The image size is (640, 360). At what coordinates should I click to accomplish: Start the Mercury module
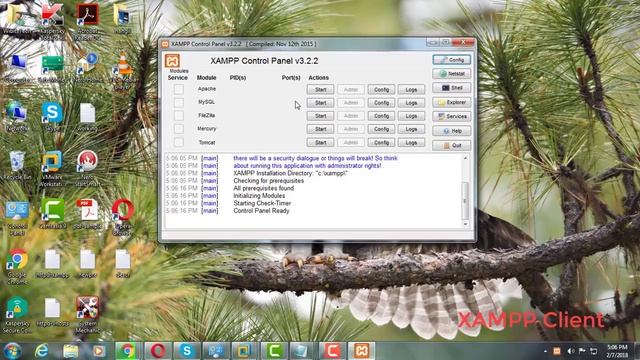tap(320, 129)
